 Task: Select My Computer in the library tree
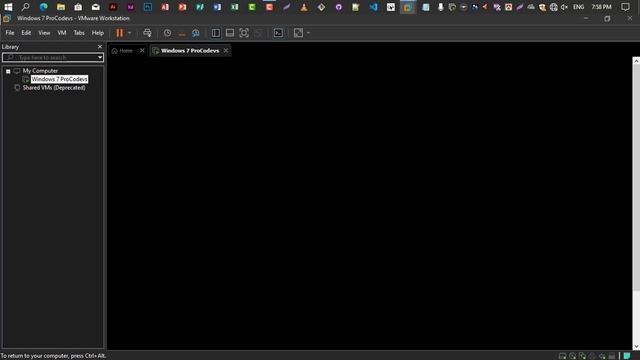pos(40,71)
